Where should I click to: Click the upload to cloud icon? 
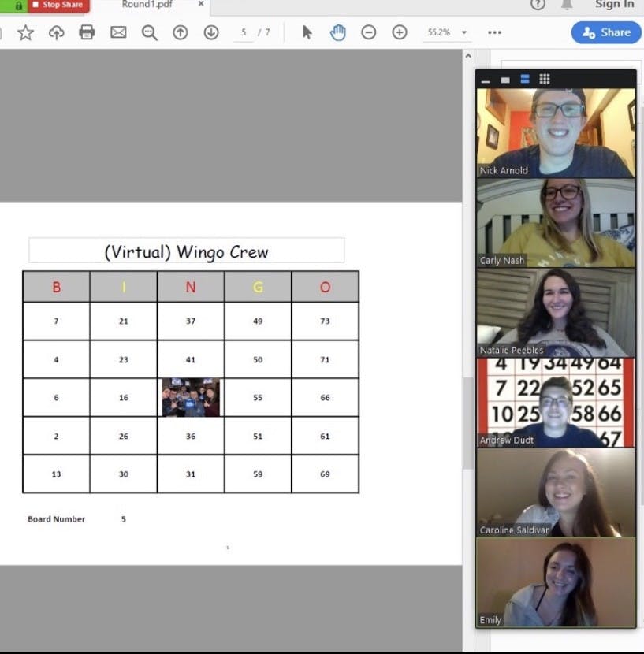[56, 32]
